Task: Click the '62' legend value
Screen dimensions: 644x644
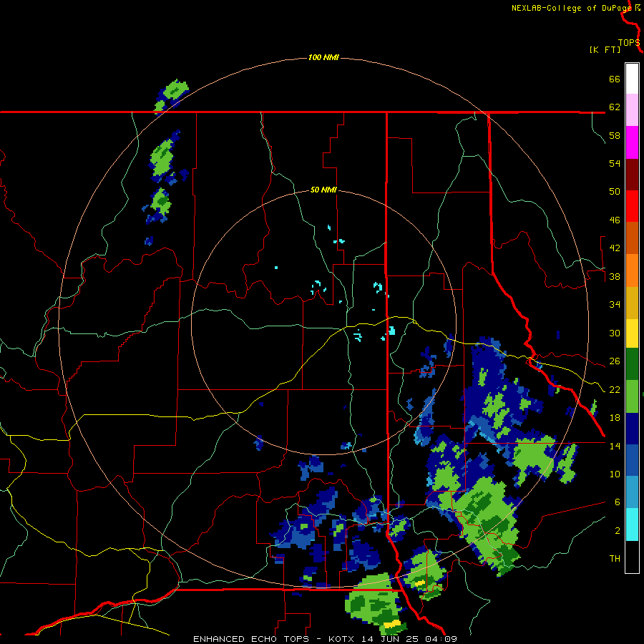Action: point(615,107)
